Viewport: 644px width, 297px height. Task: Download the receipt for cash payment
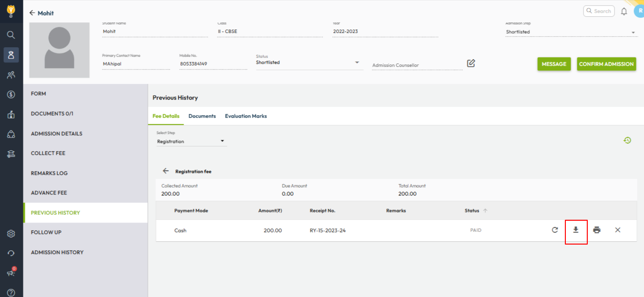tap(576, 230)
